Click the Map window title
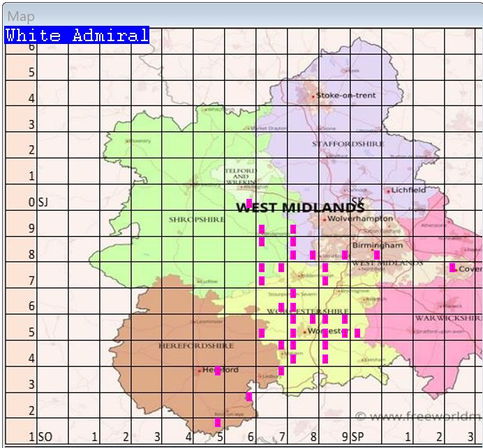 21,16
